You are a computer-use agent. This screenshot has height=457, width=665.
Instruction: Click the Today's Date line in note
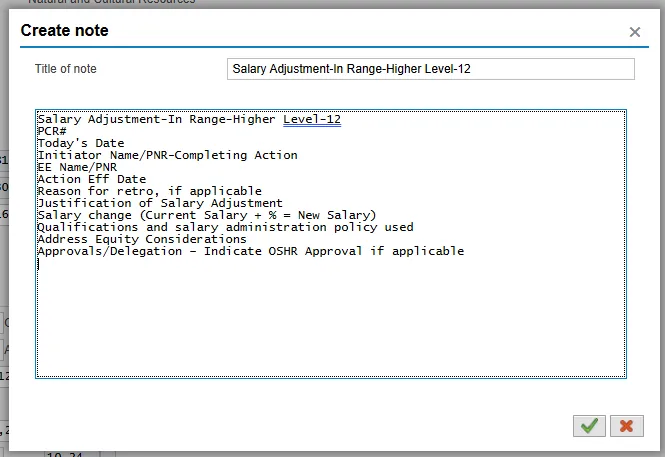tap(81, 144)
